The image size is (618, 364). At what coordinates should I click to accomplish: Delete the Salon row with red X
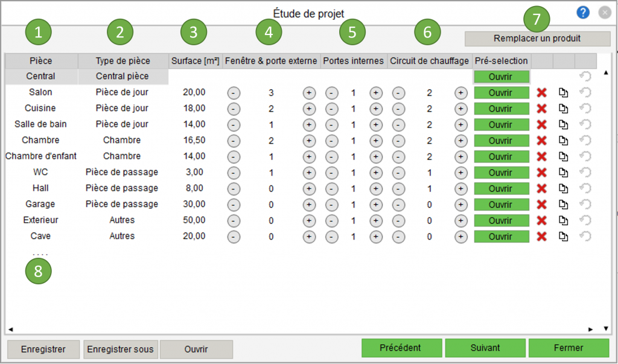pyautogui.click(x=542, y=93)
